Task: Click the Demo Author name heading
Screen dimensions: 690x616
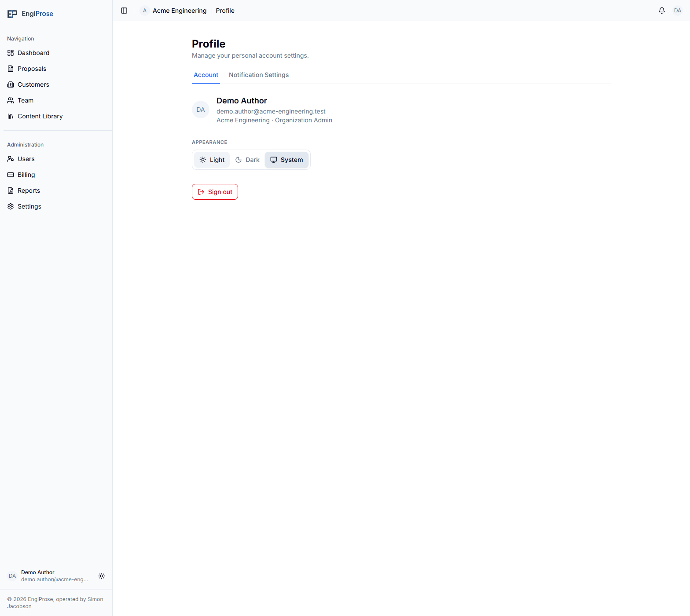Action: coord(242,101)
